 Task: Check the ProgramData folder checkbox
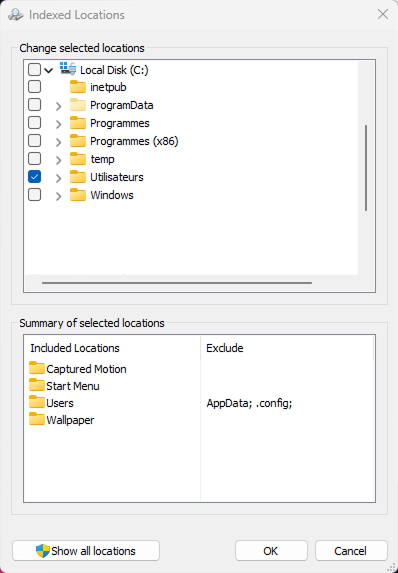tap(34, 105)
